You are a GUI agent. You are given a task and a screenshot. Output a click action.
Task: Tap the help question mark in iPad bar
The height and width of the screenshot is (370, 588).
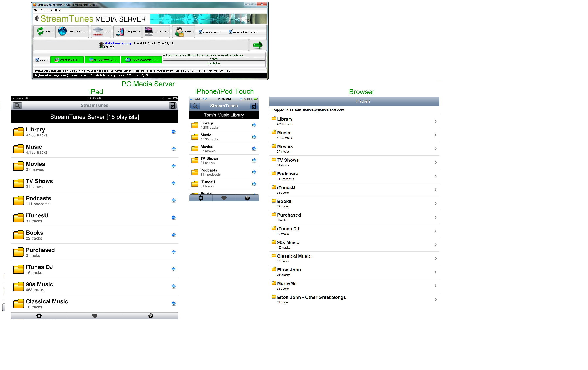(151, 316)
